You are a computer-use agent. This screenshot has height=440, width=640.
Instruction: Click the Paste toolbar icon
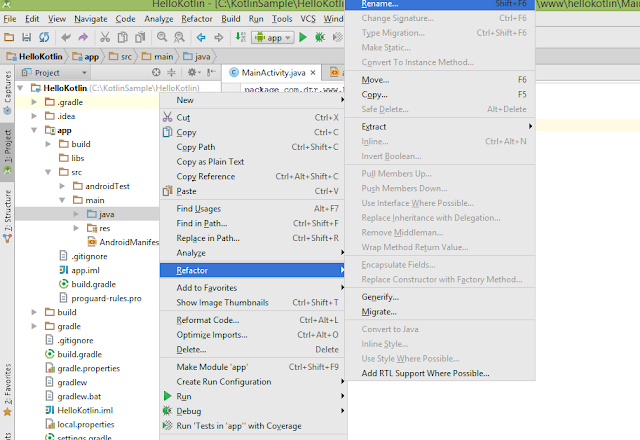click(x=140, y=38)
